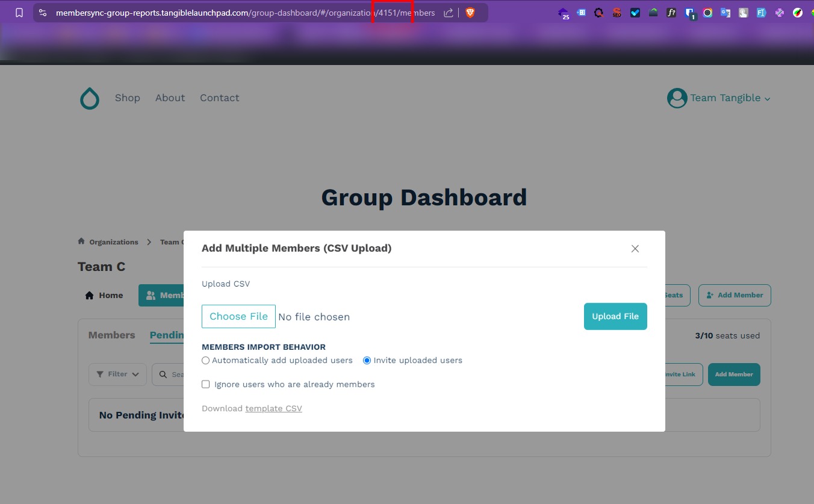Click the Brave Shields icon in address bar
Viewport: 814px width, 504px height.
(x=469, y=12)
